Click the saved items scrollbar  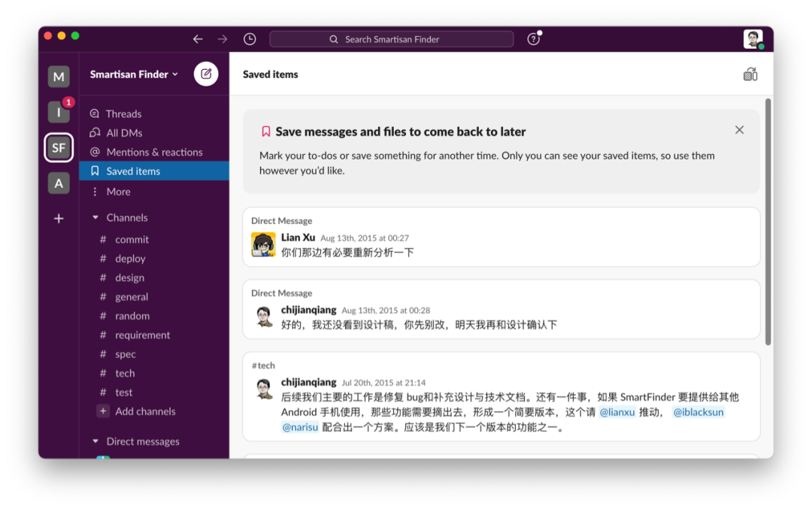768,222
